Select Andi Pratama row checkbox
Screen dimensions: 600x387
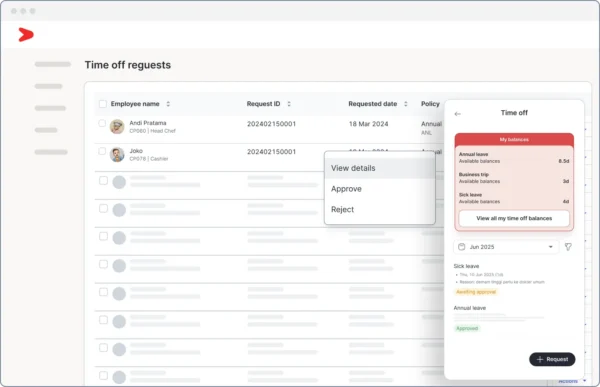click(x=102, y=123)
